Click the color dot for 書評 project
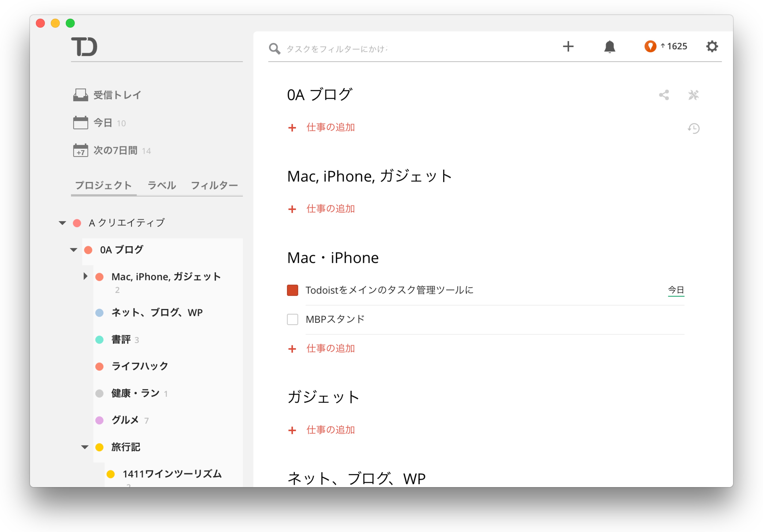The image size is (763, 532). tap(99, 340)
